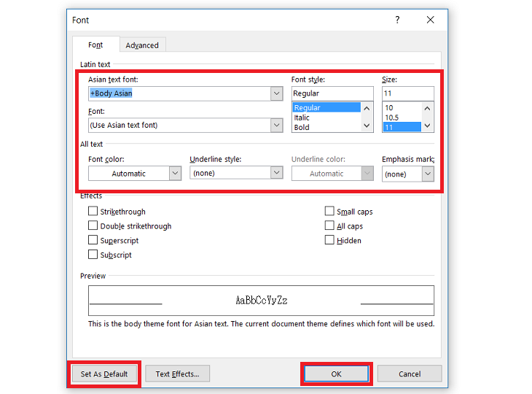
Task: Click the Font style text box
Action: tap(332, 93)
